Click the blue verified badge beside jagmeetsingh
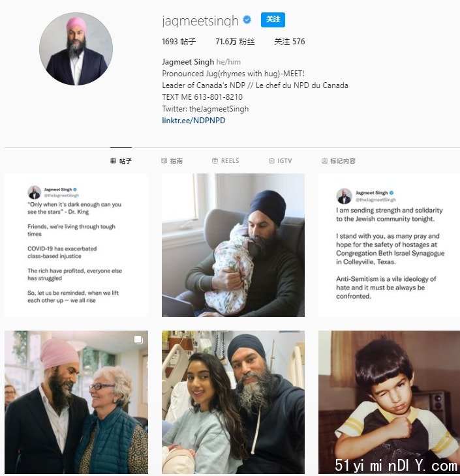This screenshot has height=476, width=460. click(x=247, y=20)
